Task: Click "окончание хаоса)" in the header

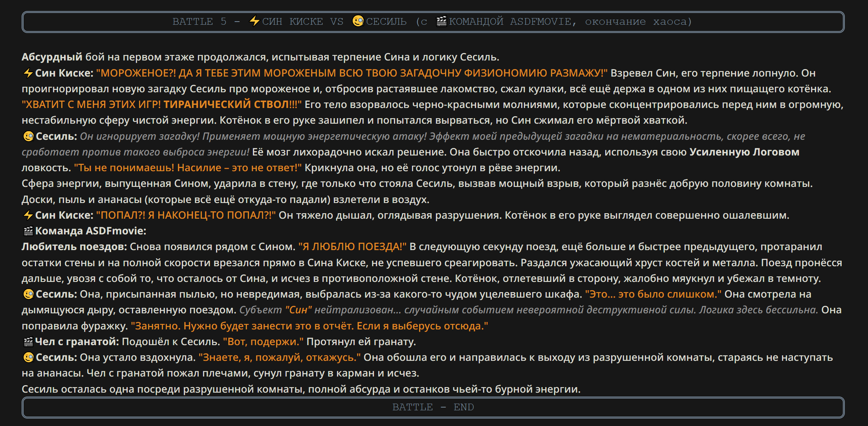Action: [x=639, y=21]
